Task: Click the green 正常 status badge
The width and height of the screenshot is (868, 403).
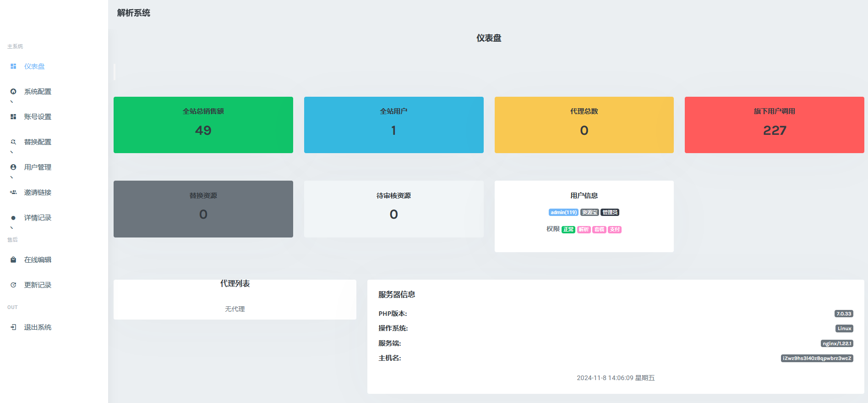Action: 568,230
